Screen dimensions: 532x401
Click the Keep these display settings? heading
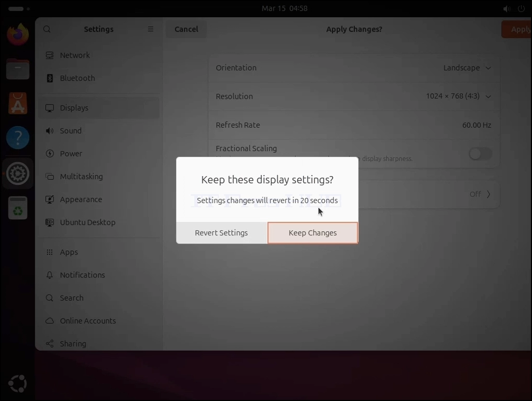[268, 180]
